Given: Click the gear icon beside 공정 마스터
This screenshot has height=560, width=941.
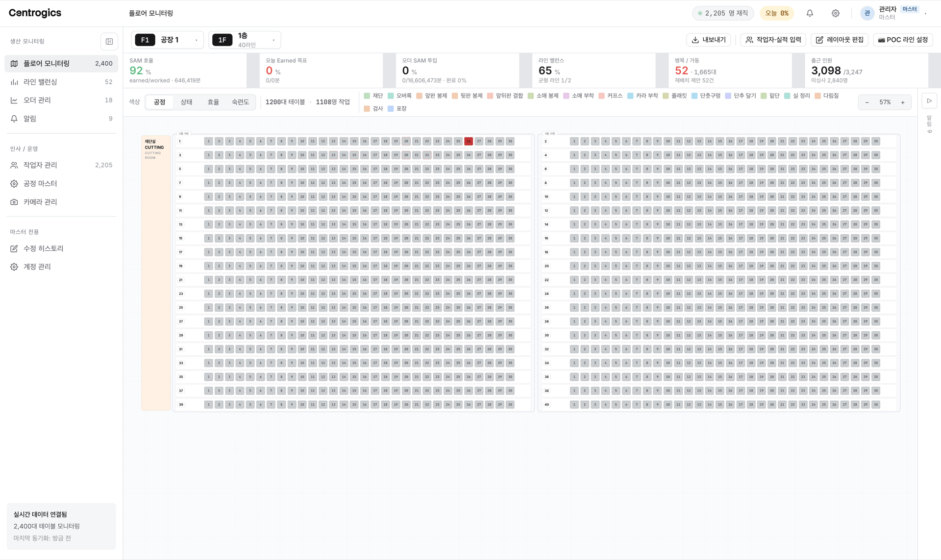Looking at the screenshot, I should tap(14, 183).
